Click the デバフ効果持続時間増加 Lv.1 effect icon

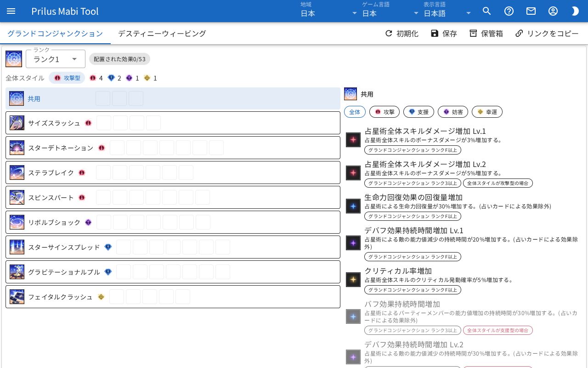(353, 243)
